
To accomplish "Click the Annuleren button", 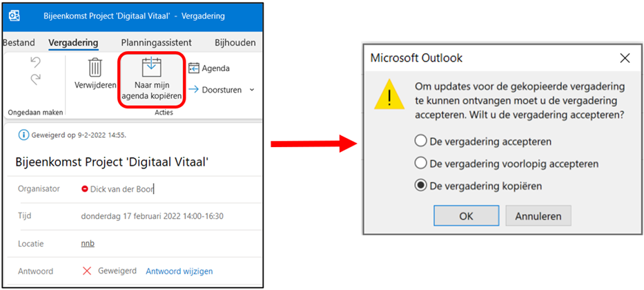I will [538, 215].
